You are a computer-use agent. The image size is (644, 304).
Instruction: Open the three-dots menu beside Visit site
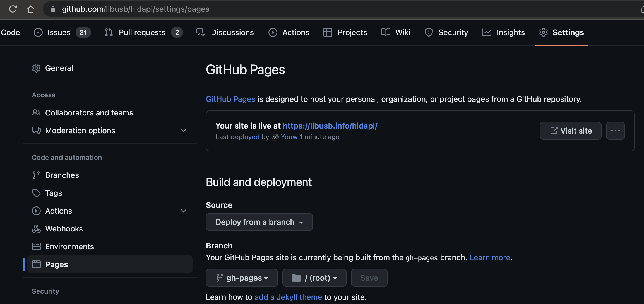point(615,131)
